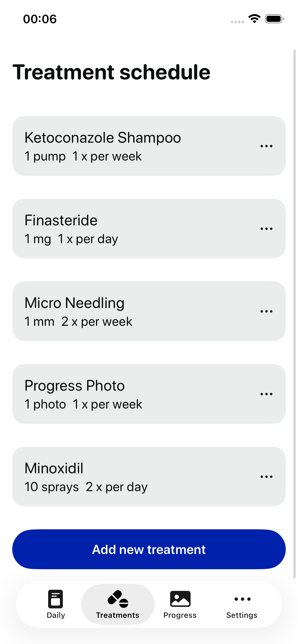Open the Micro Needling treatment entry
The image size is (298, 644).
coord(74,303)
